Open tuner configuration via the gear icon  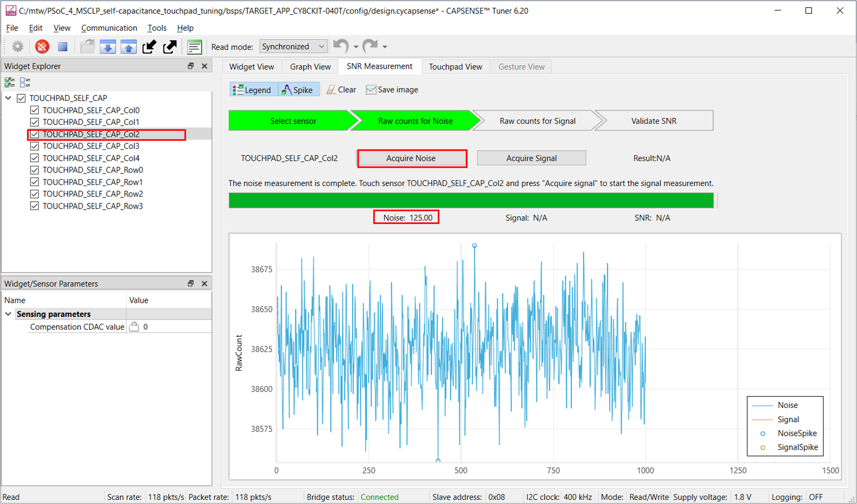(x=17, y=46)
